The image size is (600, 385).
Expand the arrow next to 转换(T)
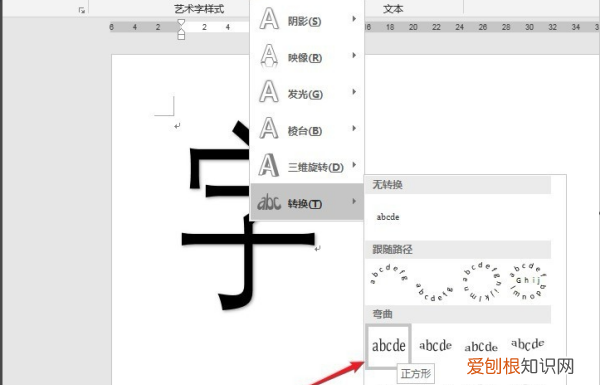point(354,201)
